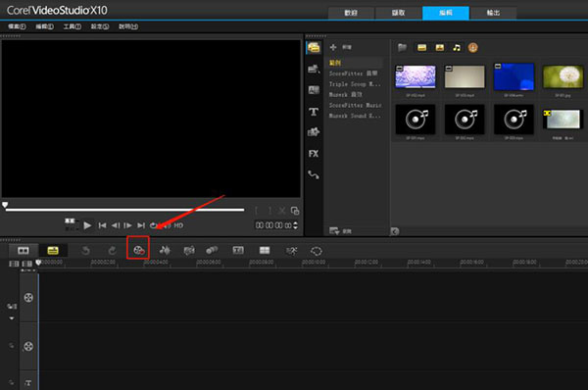Image resolution: width=588 pixels, height=390 pixels.
Task: Switch to Storyboard view
Action: tap(24, 250)
